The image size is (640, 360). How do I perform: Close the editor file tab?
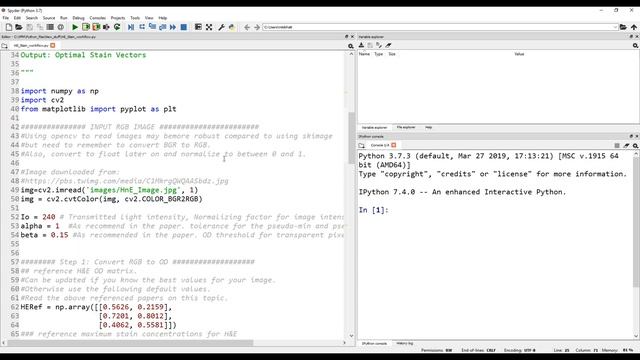click(53, 45)
